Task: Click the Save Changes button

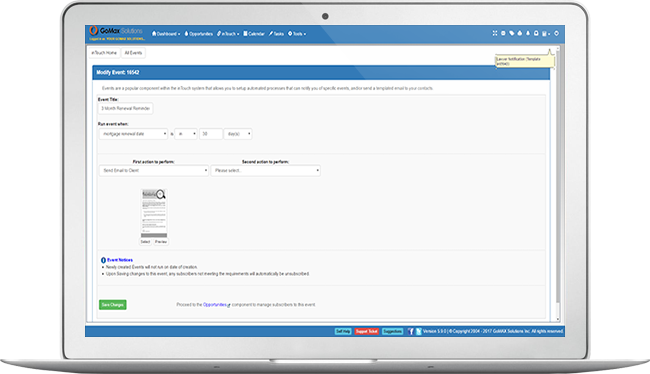Action: [x=113, y=305]
